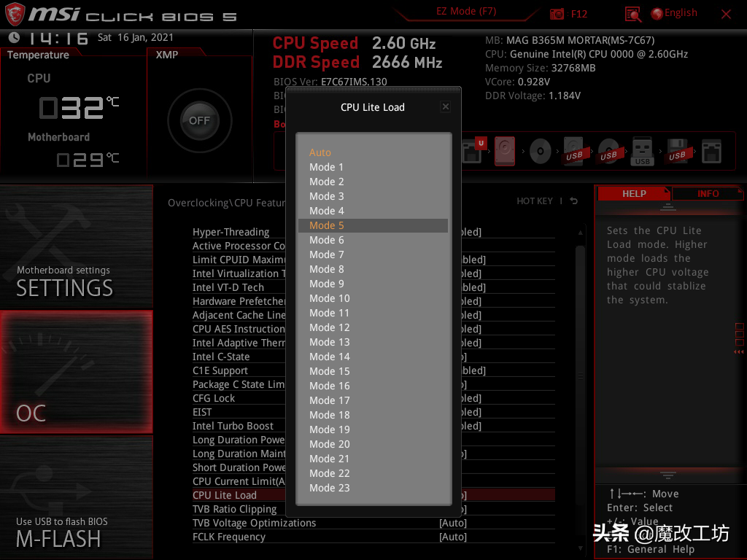Click Intel C-State setting row
747x560 pixels.
tap(373, 357)
